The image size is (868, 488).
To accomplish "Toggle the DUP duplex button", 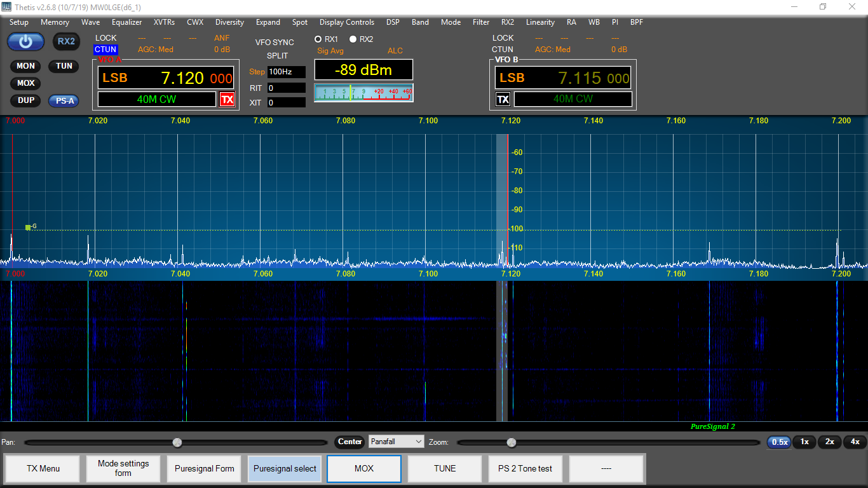I will tap(26, 100).
